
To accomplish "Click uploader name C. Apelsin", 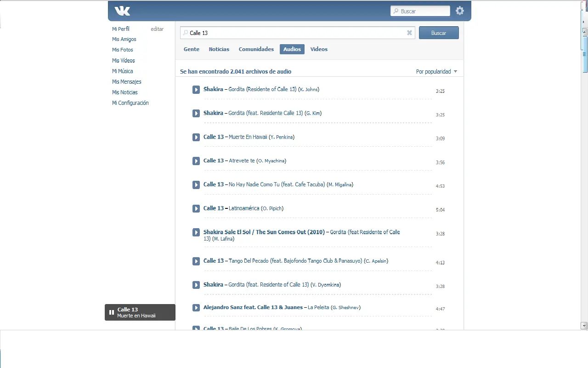I will 376,261.
